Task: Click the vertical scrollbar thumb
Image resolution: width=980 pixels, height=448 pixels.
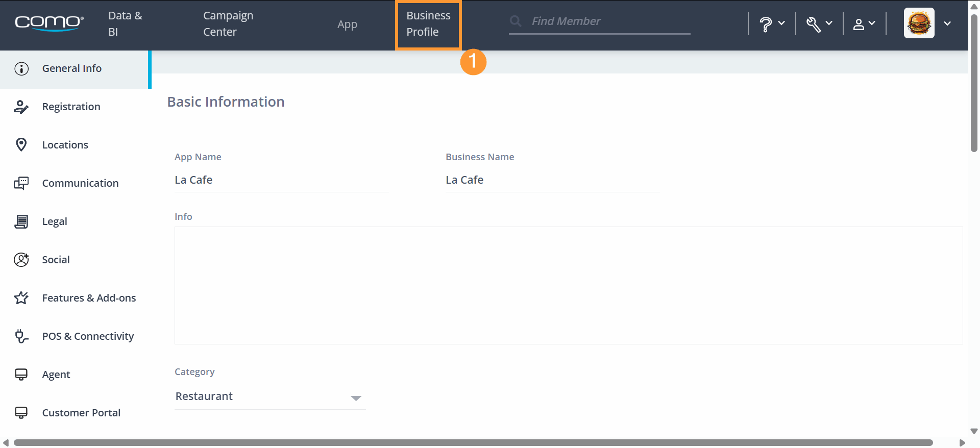Action: [974, 83]
